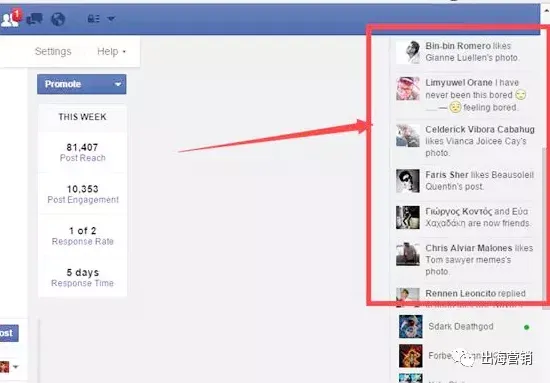Image resolution: width=550 pixels, height=383 pixels.
Task: Click Celderick Vibora Cabahug's name
Action: 480,129
